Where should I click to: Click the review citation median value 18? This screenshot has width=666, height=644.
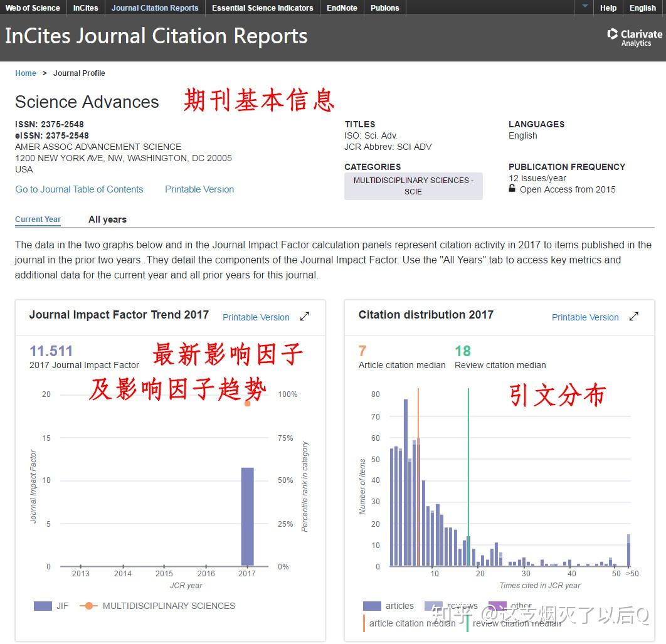coord(463,351)
